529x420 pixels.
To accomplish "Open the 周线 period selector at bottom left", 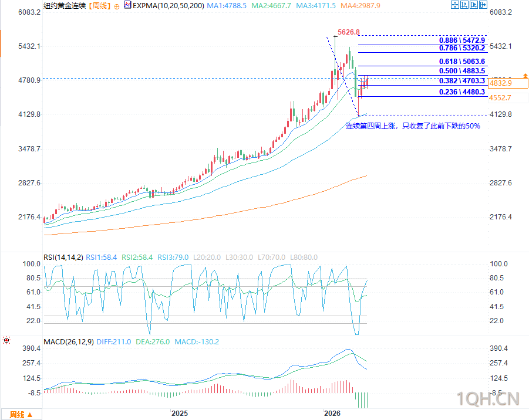I will click(x=21, y=415).
